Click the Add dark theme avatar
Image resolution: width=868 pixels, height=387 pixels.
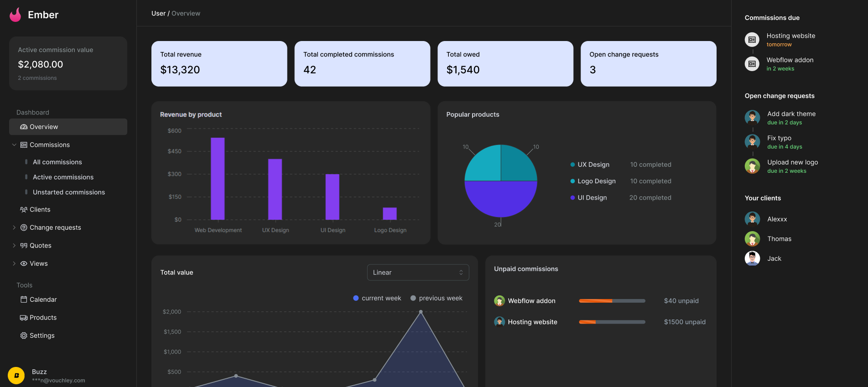coord(752,118)
